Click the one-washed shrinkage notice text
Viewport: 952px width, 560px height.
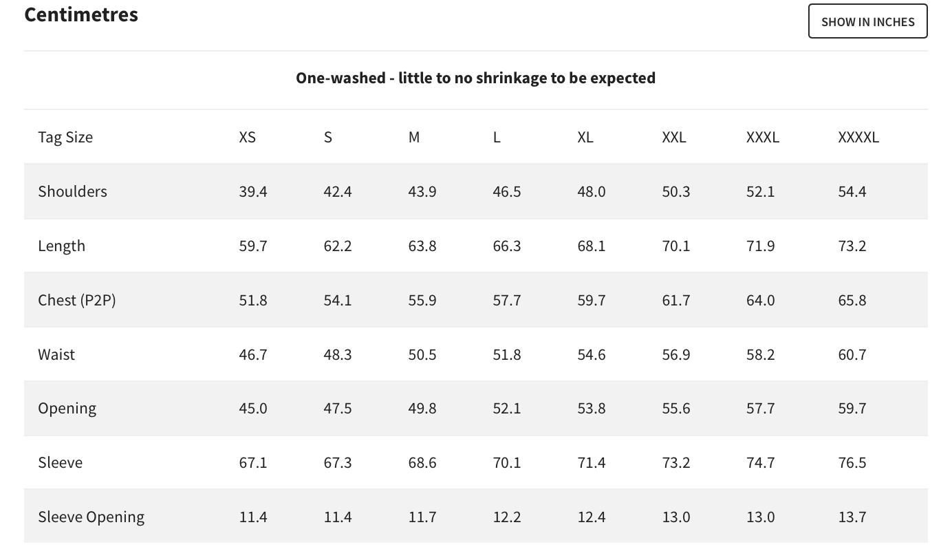coord(475,78)
